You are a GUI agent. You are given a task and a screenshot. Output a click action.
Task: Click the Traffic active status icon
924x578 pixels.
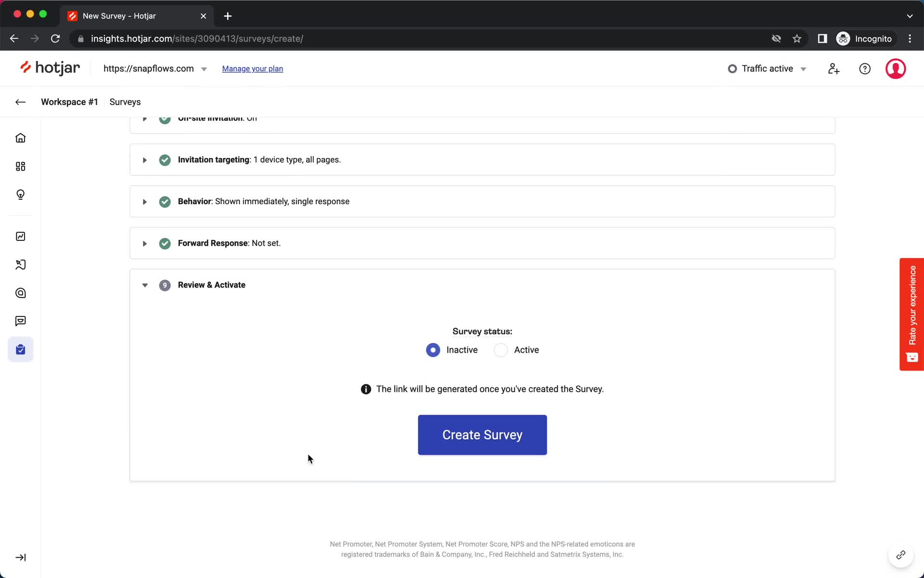point(732,68)
